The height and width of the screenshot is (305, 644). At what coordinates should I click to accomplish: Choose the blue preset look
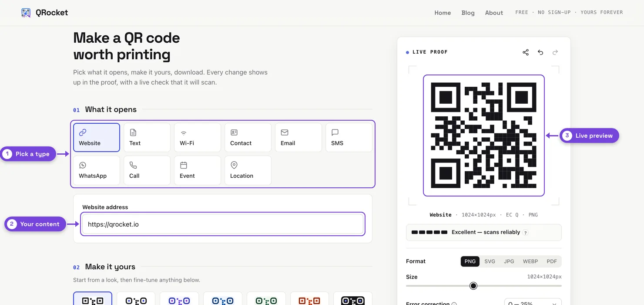[x=223, y=298]
